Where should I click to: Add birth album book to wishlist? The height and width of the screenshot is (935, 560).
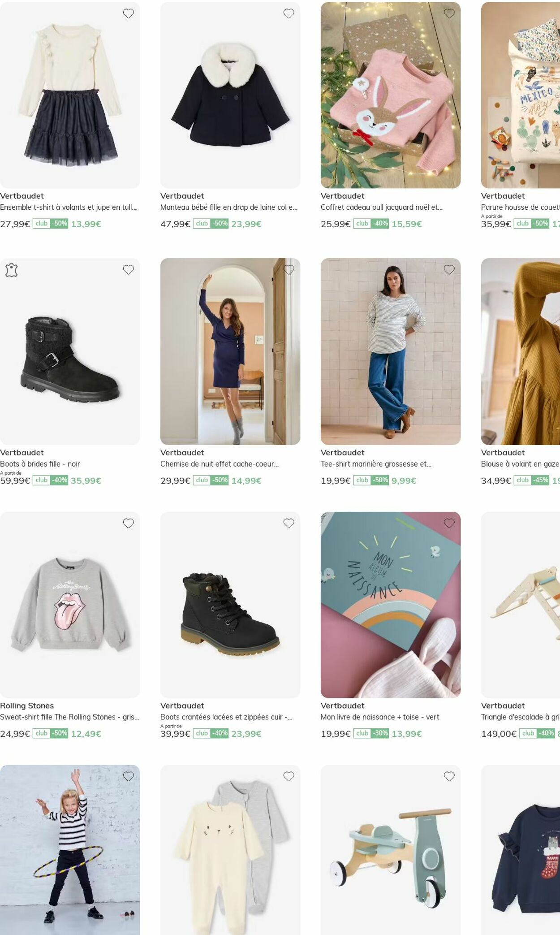449,523
